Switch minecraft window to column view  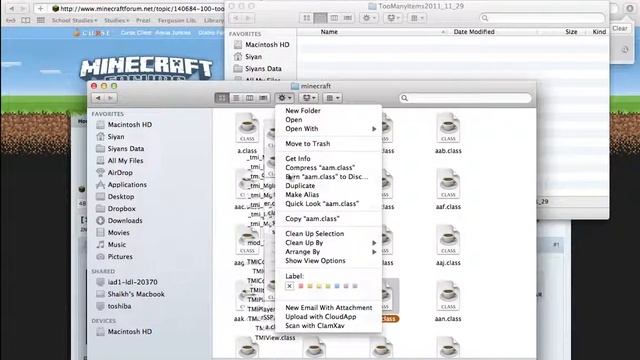pyautogui.click(x=249, y=98)
